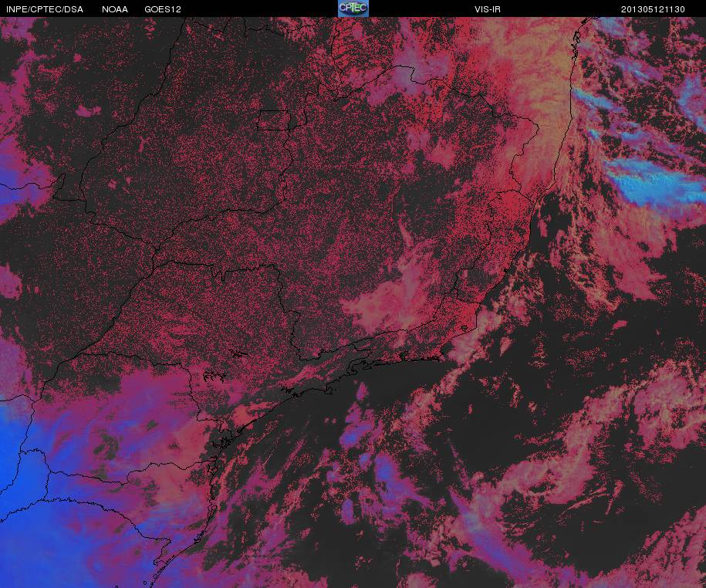Image resolution: width=706 pixels, height=588 pixels.
Task: Click the GOES12 satellite label
Action: (163, 9)
